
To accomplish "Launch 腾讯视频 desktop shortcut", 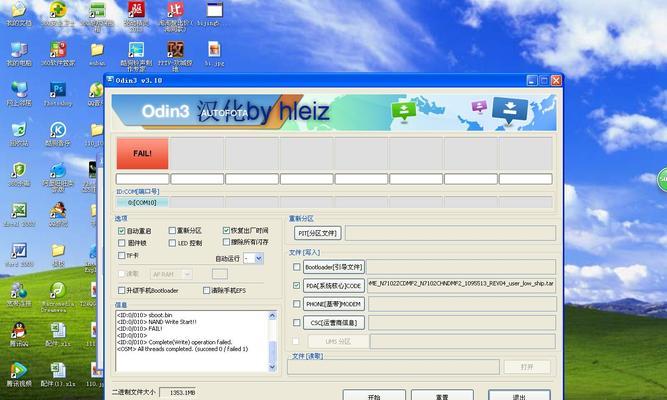I will pyautogui.click(x=19, y=370).
